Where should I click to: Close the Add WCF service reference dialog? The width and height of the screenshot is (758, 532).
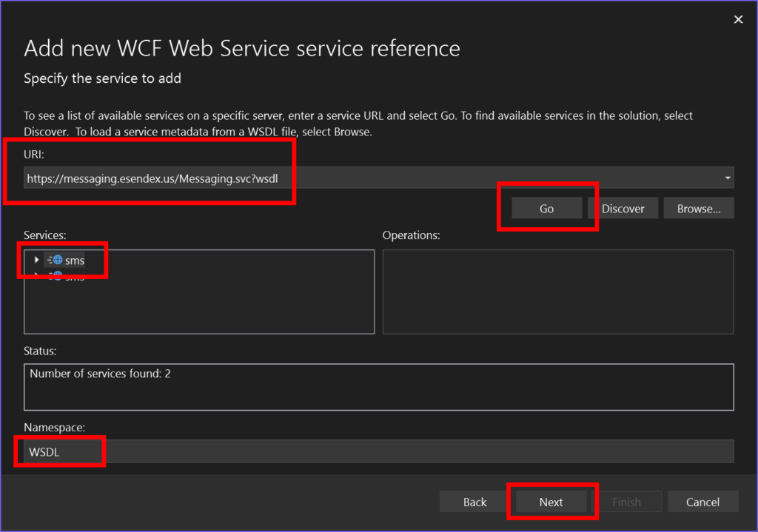(737, 20)
